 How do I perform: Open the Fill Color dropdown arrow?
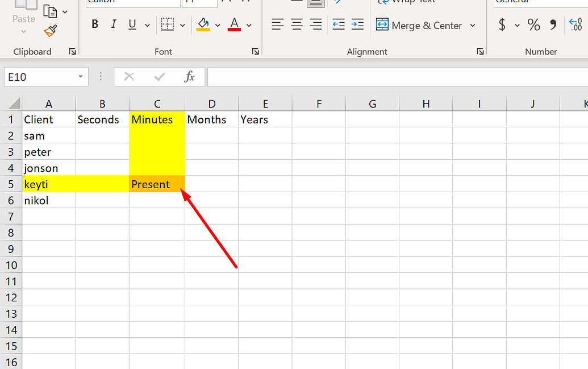(218, 24)
